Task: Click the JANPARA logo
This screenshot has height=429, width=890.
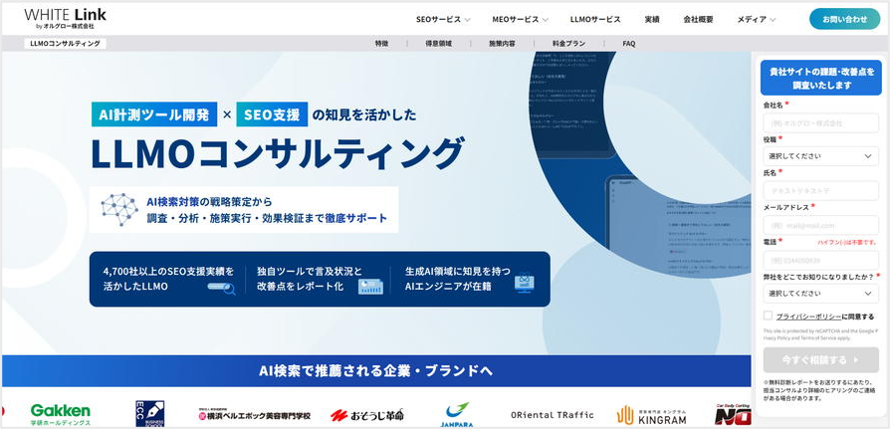Action: pyautogui.click(x=456, y=415)
